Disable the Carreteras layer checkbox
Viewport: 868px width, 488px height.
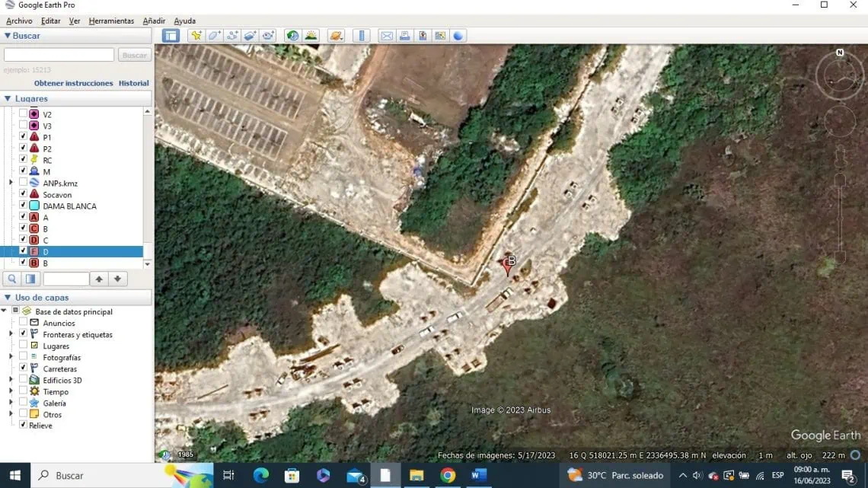point(23,368)
